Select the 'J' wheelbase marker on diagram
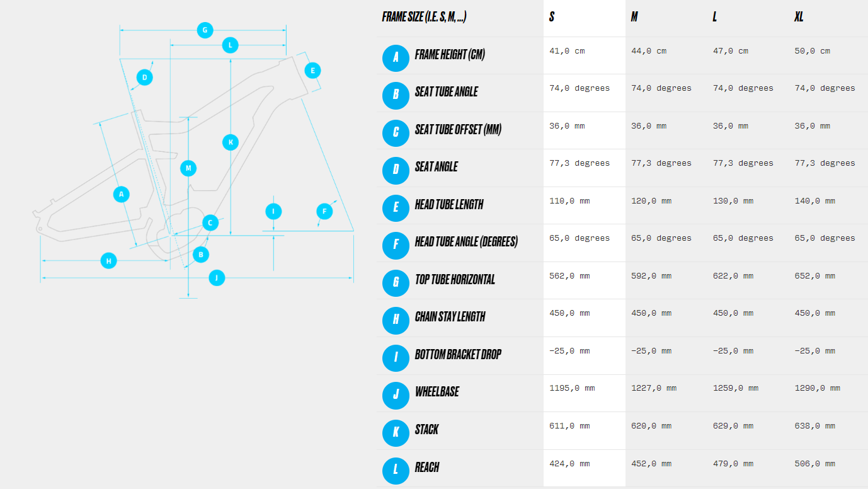868x489 pixels. click(x=217, y=277)
